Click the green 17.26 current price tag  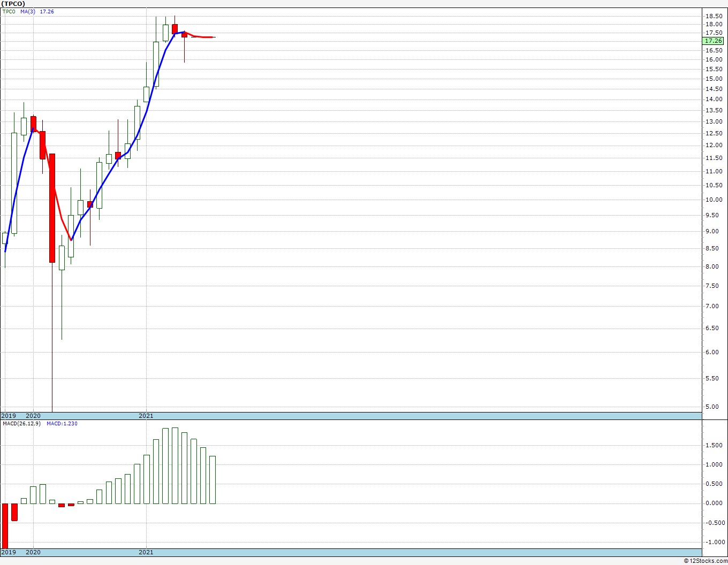[714, 41]
